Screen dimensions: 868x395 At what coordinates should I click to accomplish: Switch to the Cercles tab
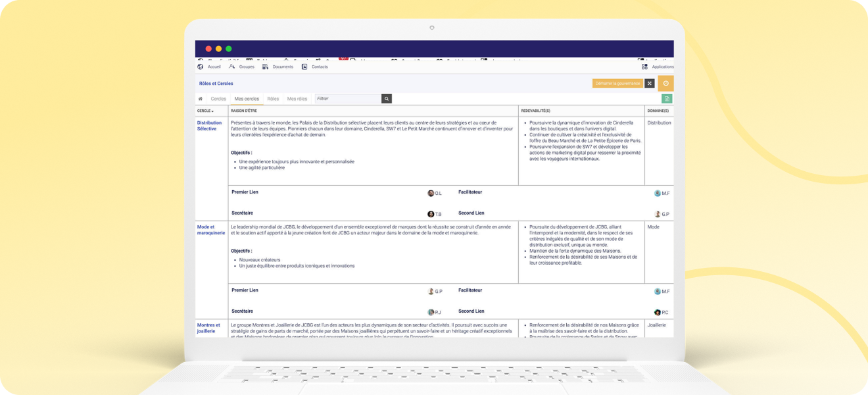click(218, 99)
